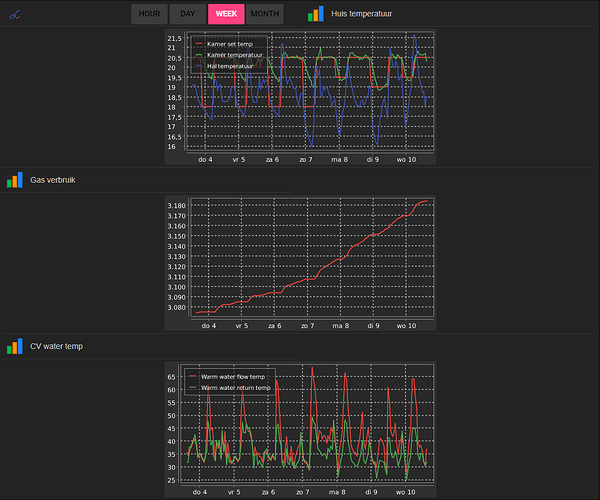
Task: Toggle Kamer set temp legend entry
Action: click(x=229, y=44)
